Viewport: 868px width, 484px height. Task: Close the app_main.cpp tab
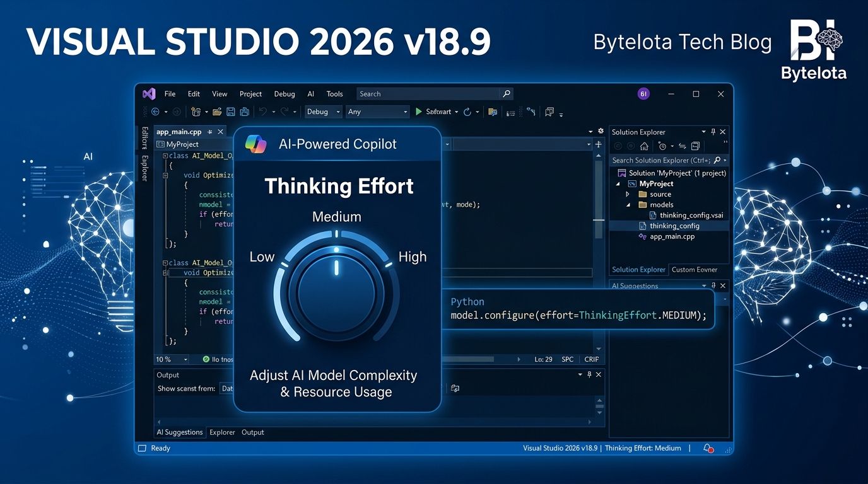(x=220, y=132)
